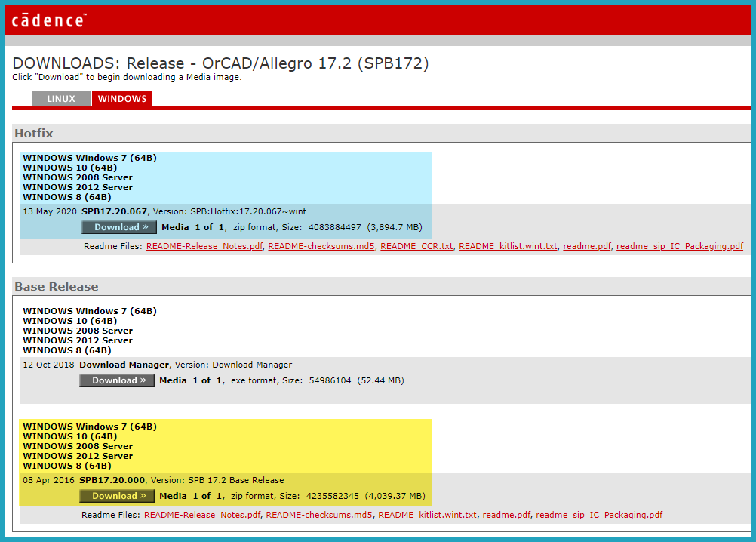The image size is (756, 542).
Task: Switch to the LINUX tab
Action: (61, 99)
